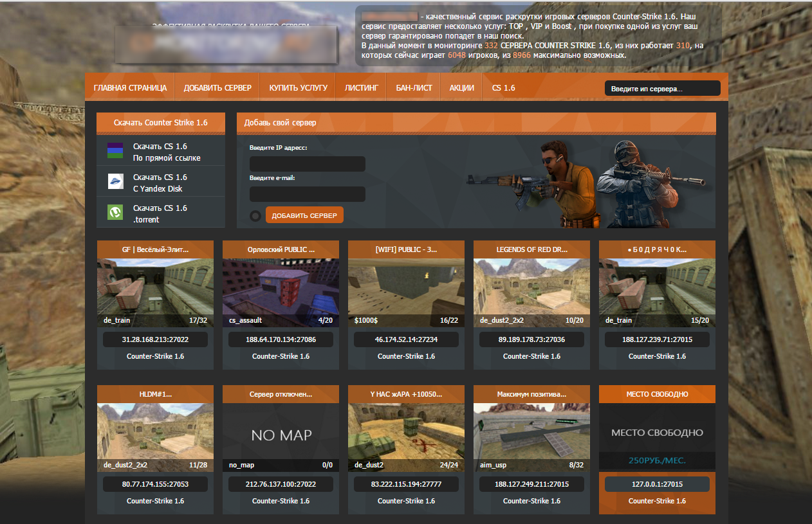This screenshot has height=524, width=812.
Task: Open the LEGENDS OF RED DR server title
Action: click(x=531, y=249)
